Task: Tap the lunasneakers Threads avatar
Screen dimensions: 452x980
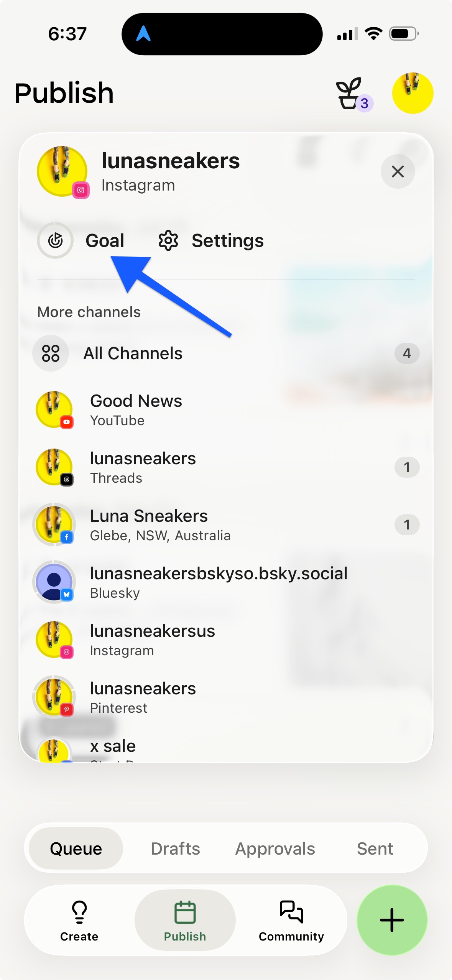Action: pyautogui.click(x=54, y=467)
